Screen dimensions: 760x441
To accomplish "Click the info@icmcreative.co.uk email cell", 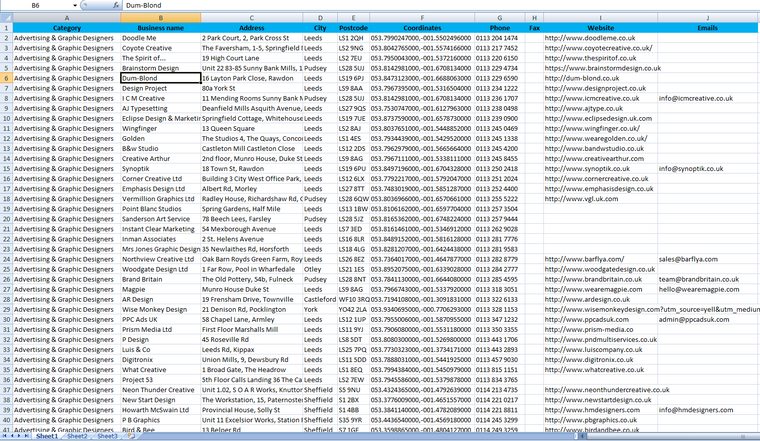I will 708,98.
